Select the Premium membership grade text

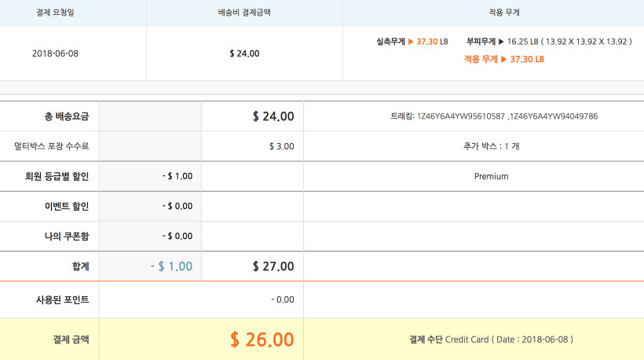pyautogui.click(x=491, y=176)
